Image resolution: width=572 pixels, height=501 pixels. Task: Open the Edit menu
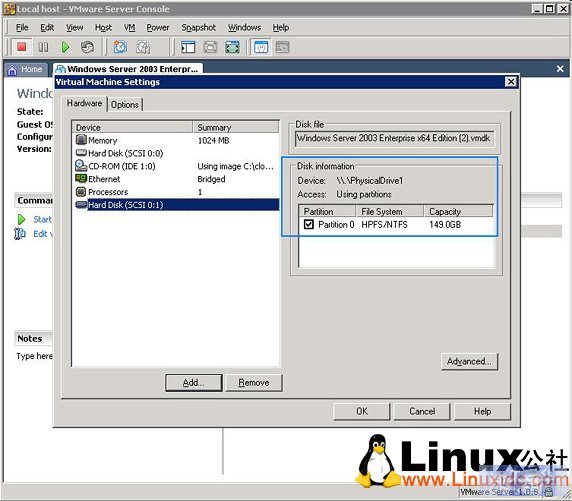click(47, 27)
